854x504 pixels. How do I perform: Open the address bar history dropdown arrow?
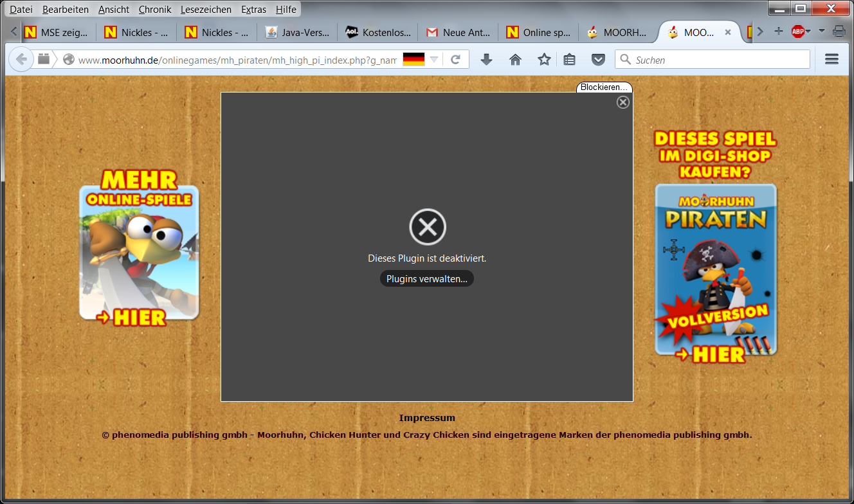pos(434,60)
